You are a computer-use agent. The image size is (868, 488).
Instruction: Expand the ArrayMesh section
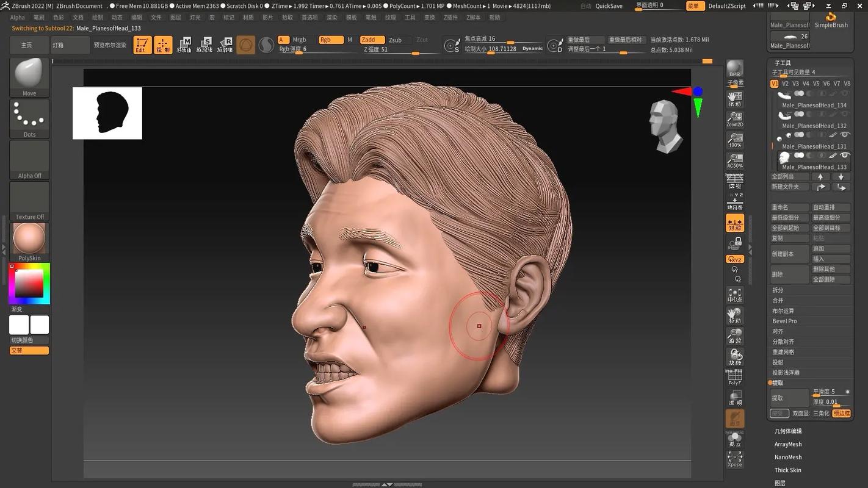click(x=788, y=444)
